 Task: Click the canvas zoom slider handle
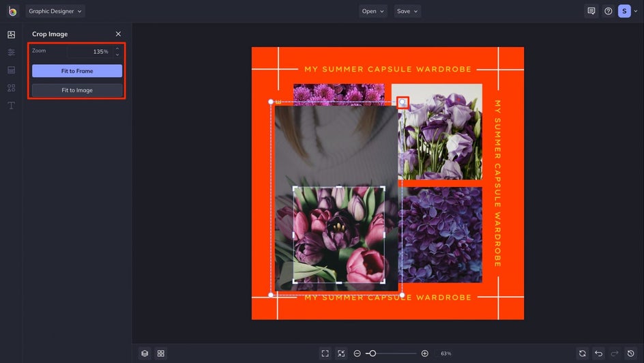[372, 353]
